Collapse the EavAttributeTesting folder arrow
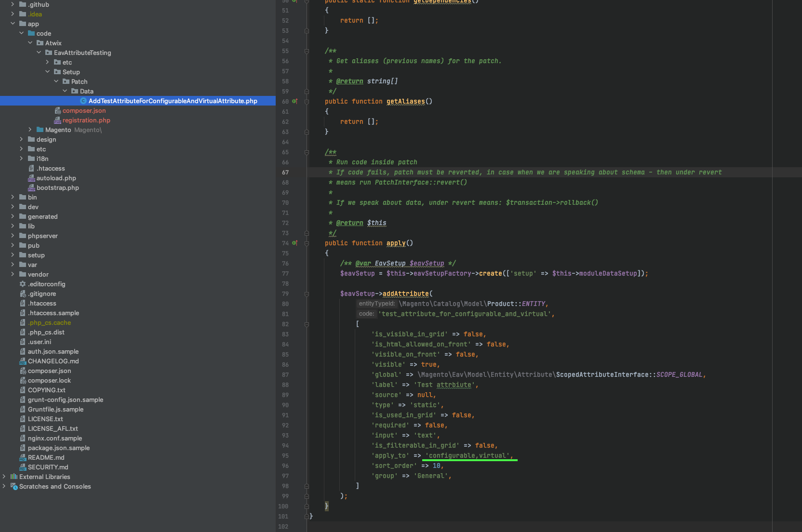This screenshot has height=532, width=802. point(39,53)
